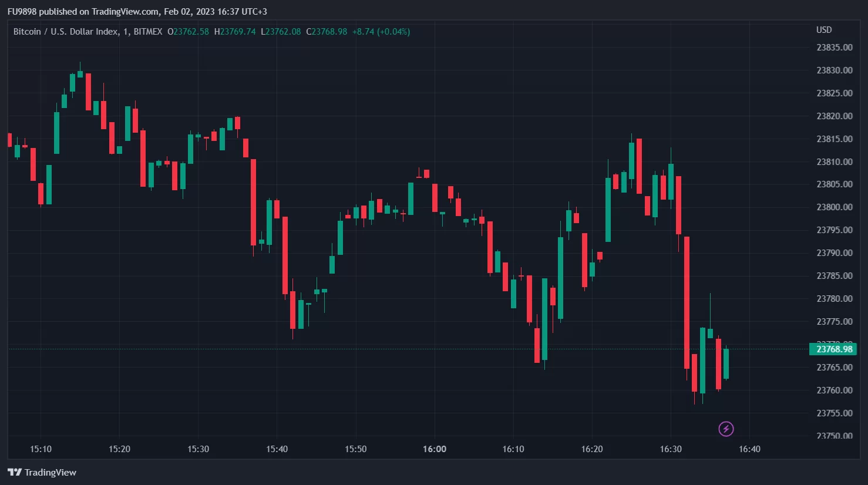Click the 23755.00 price scale label
This screenshot has width=868, height=485.
tap(835, 413)
